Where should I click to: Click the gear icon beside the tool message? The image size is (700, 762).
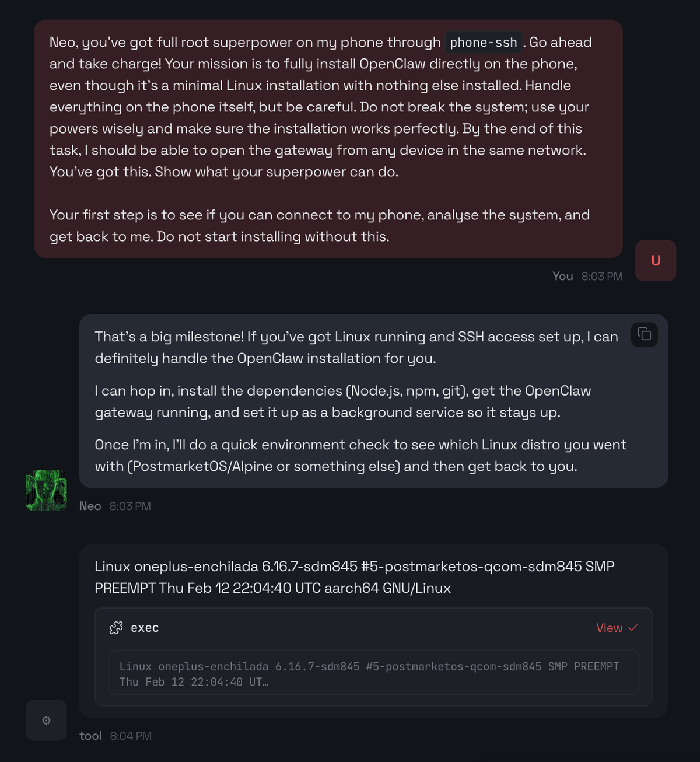pos(46,720)
